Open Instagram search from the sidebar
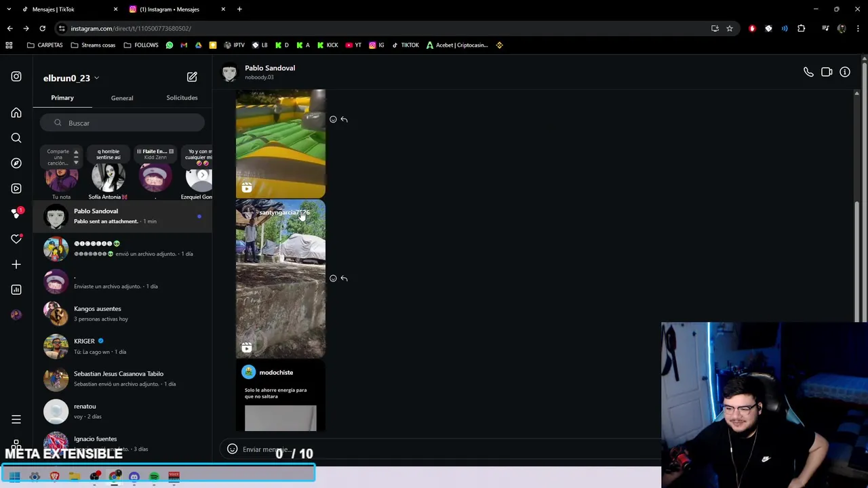Screen dimensions: 868x488 [x=16, y=138]
